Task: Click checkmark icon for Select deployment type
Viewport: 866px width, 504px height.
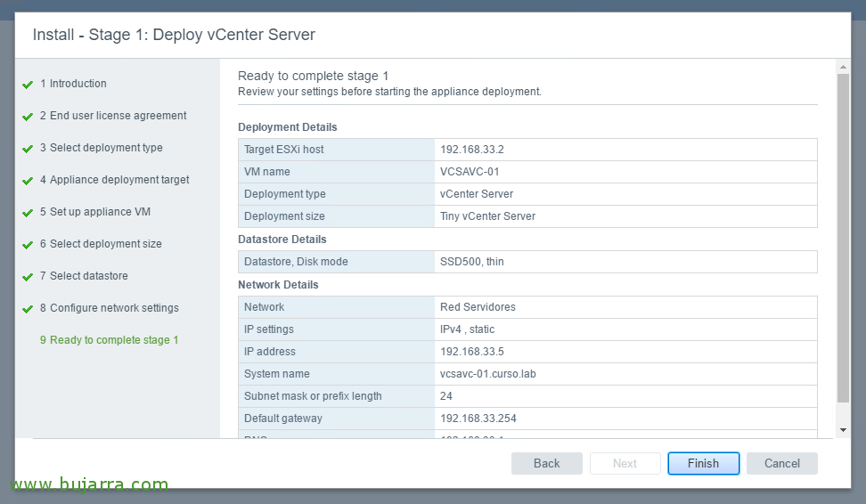Action: (x=28, y=149)
